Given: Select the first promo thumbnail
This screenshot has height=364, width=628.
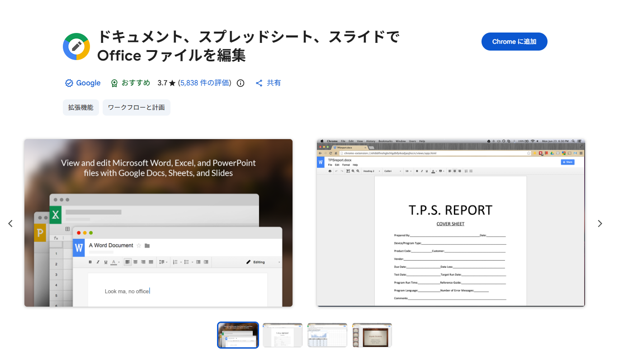Looking at the screenshot, I should pos(238,335).
